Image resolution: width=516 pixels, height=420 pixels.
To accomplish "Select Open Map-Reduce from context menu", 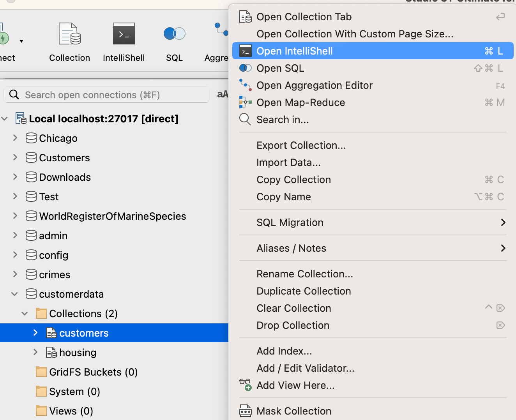I will coord(300,102).
